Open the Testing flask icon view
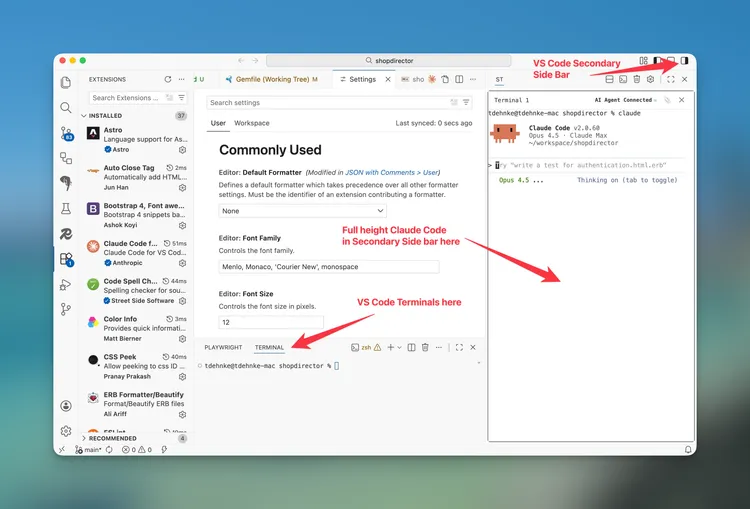The image size is (750, 509). point(66,208)
